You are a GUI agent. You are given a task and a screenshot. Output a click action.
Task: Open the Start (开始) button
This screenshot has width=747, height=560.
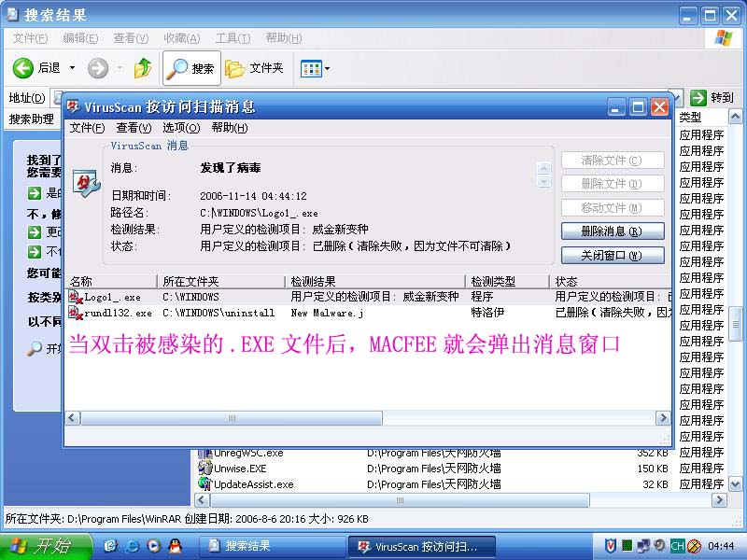[x=46, y=546]
